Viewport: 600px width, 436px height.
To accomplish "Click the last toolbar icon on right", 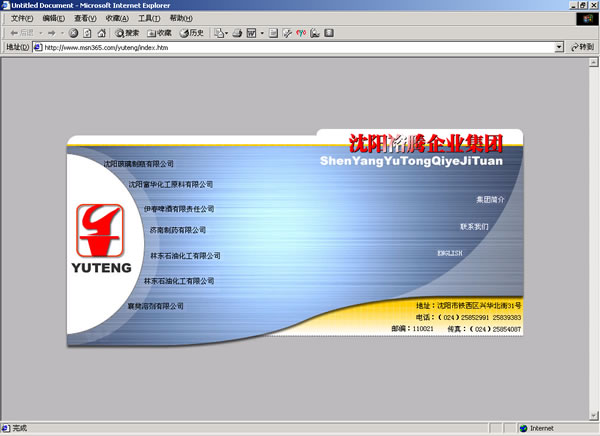I will coord(329,33).
